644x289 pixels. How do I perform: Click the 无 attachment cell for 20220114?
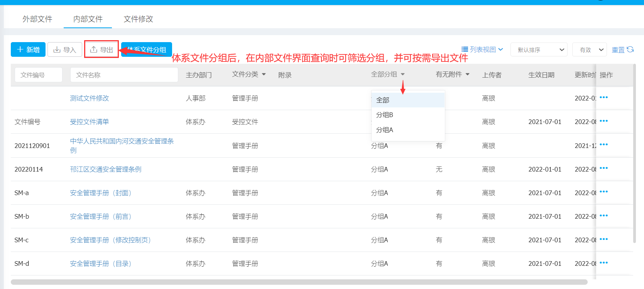[439, 169]
